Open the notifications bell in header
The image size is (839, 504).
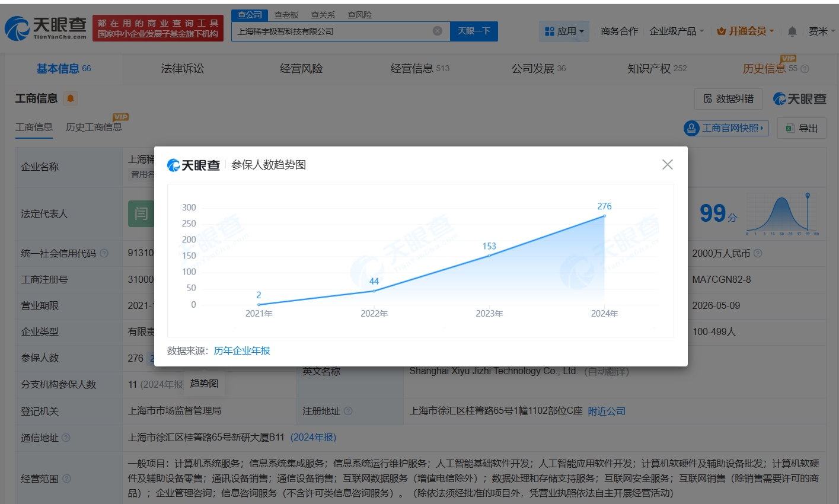(x=792, y=31)
